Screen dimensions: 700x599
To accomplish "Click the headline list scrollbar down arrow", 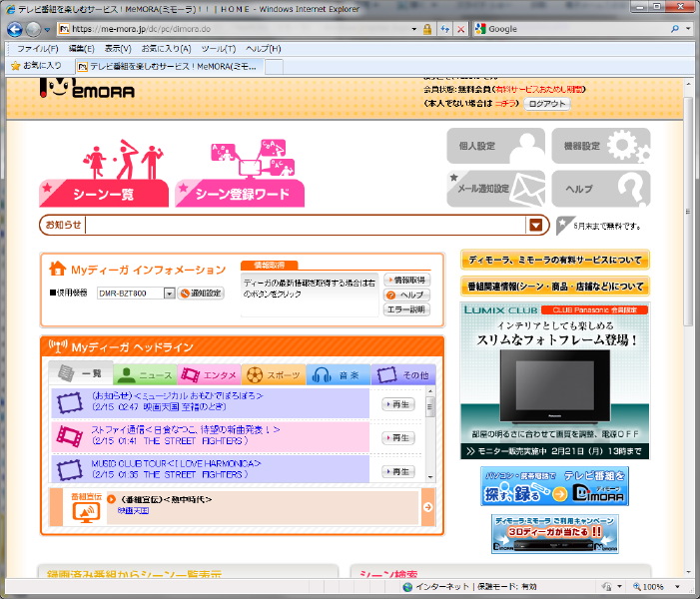I will (430, 476).
